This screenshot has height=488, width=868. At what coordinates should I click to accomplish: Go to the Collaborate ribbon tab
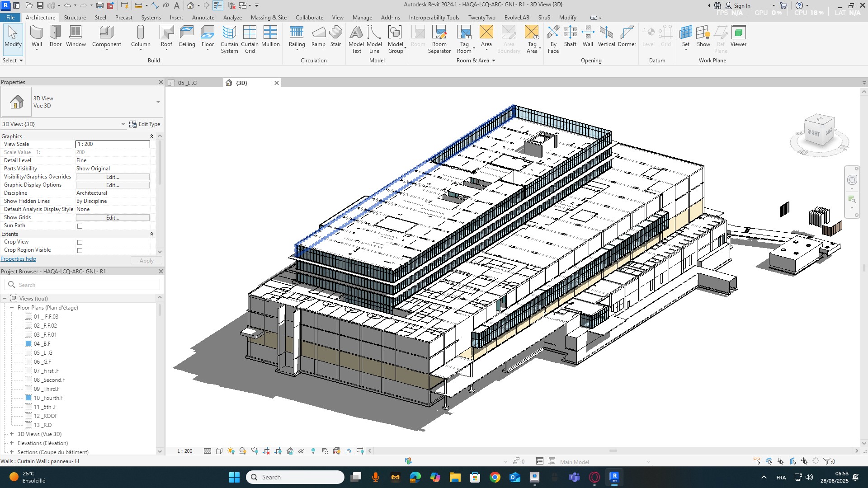309,18
